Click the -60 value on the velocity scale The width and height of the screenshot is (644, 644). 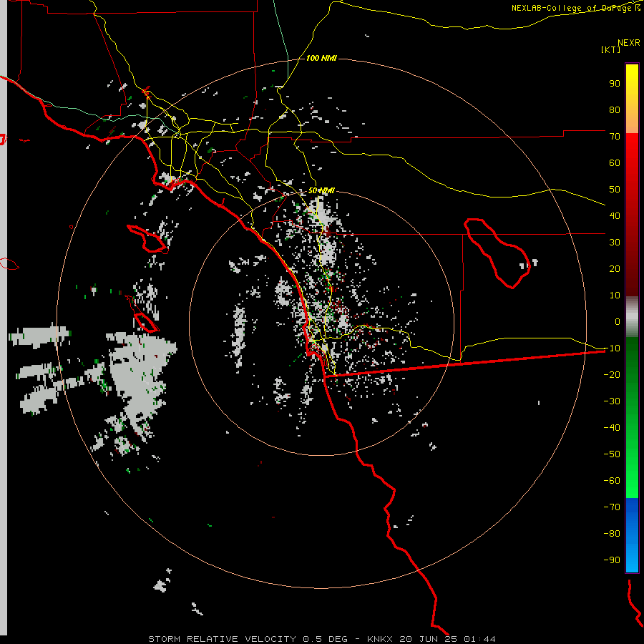tap(612, 481)
